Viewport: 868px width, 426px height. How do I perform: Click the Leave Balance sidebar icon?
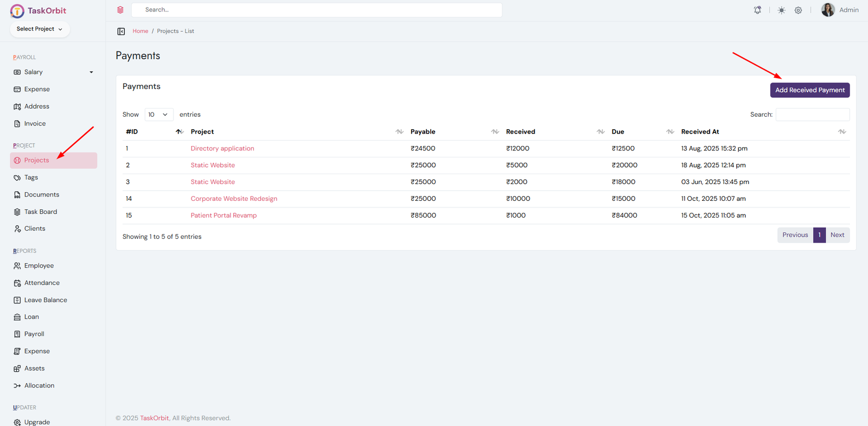tap(17, 300)
